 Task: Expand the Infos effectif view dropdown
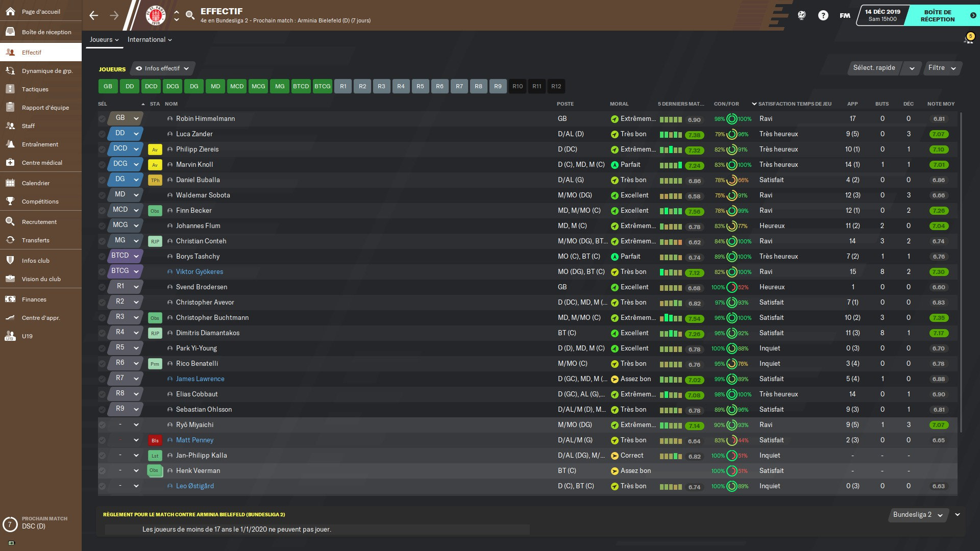163,68
